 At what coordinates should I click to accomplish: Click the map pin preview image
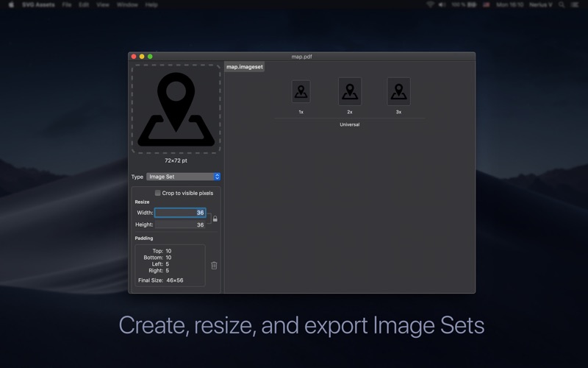point(176,109)
